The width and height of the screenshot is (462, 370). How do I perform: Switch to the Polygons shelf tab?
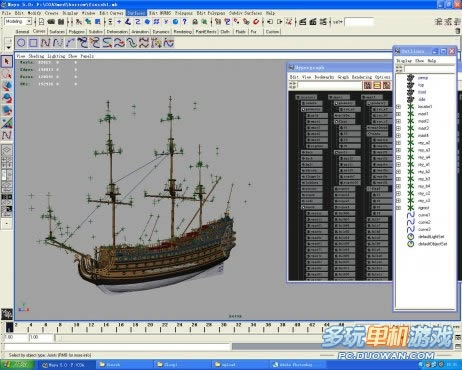tap(77, 32)
